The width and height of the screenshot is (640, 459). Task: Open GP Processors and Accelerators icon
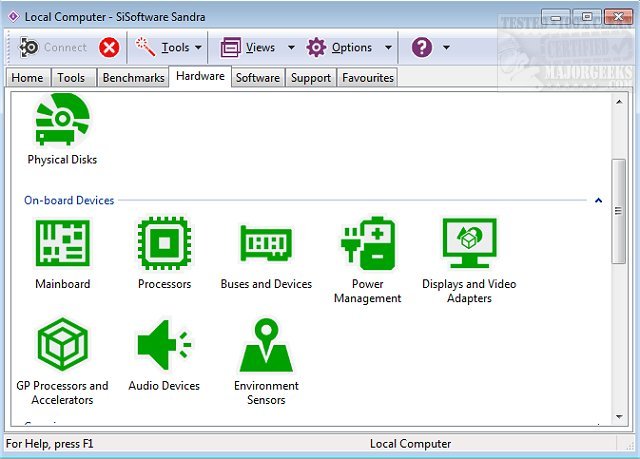(62, 344)
